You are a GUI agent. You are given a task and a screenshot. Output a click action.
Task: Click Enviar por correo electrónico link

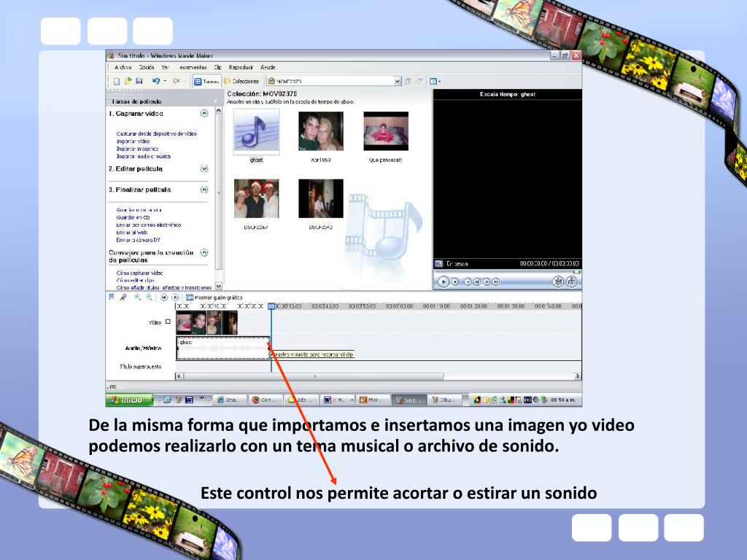pyautogui.click(x=149, y=225)
